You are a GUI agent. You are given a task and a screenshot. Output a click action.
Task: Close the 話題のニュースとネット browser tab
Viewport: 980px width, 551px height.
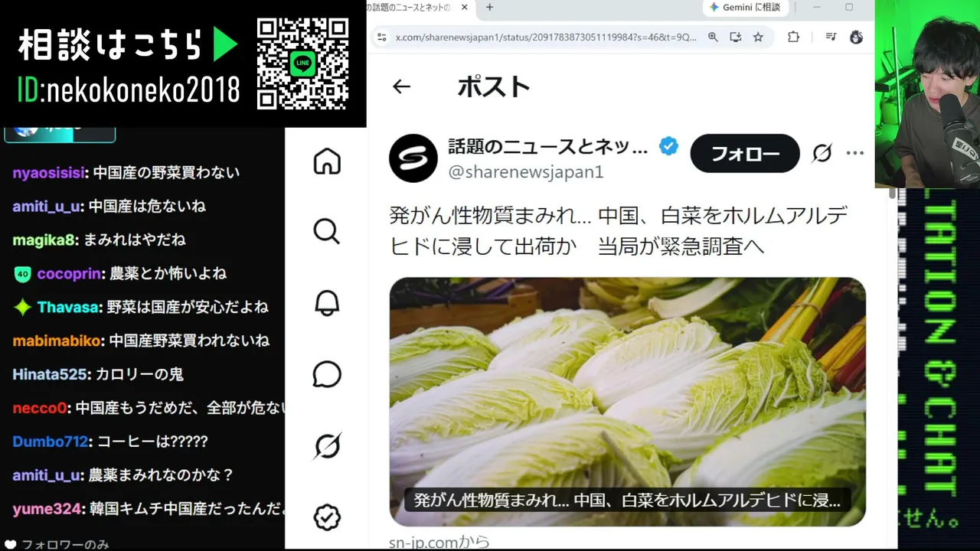coord(463,8)
